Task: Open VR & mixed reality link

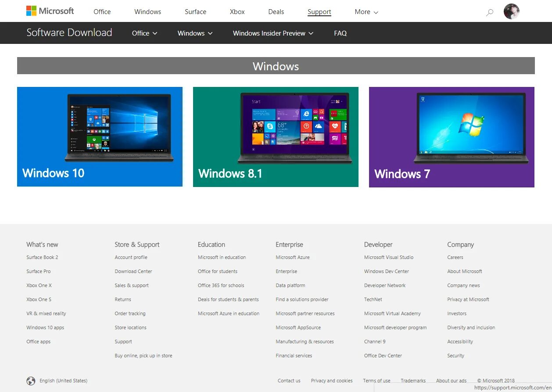Action: (46, 313)
